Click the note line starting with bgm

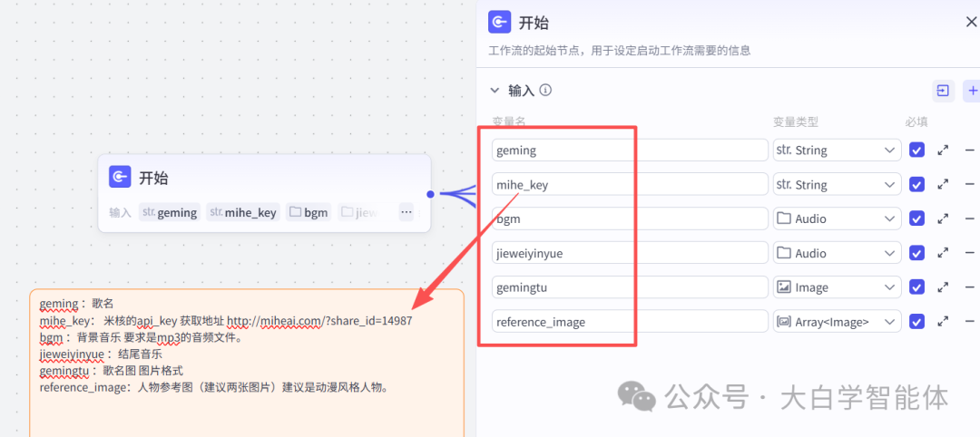[141, 338]
